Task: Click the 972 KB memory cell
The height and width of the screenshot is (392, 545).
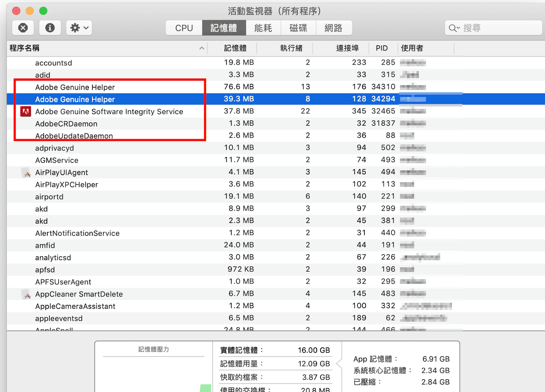Action: 241,269
